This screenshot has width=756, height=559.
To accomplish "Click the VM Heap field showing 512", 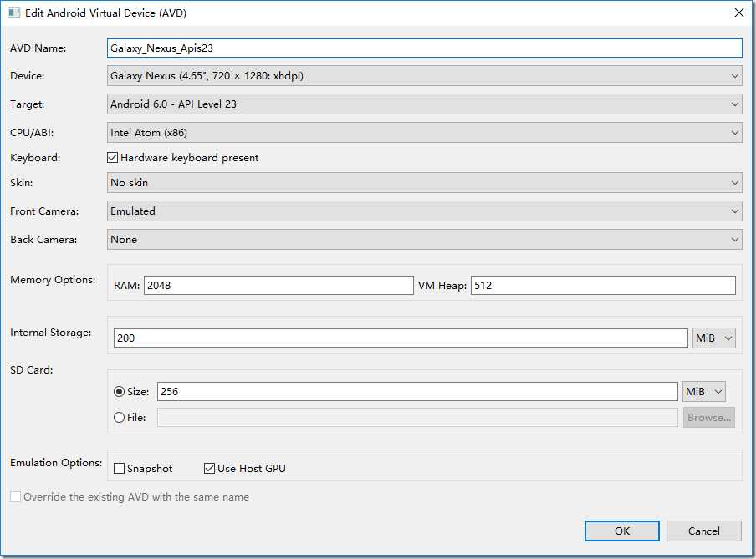I will 603,285.
